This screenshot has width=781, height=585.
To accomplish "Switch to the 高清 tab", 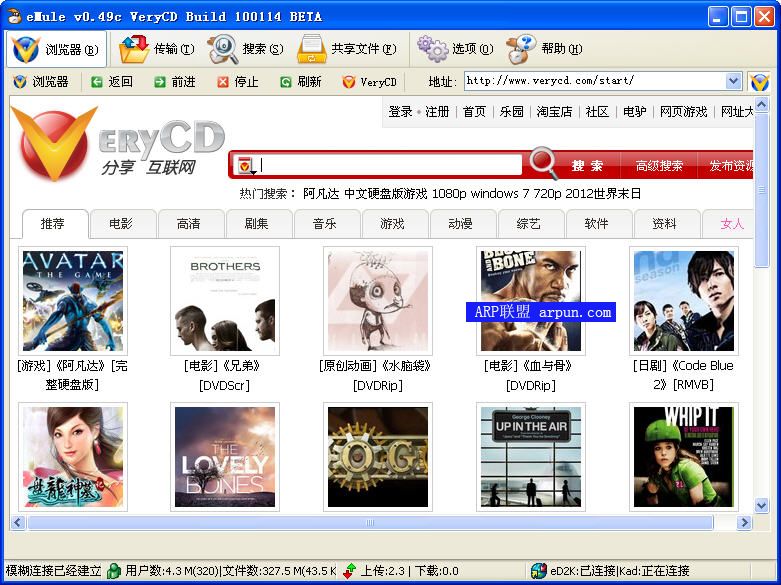I will 189,224.
